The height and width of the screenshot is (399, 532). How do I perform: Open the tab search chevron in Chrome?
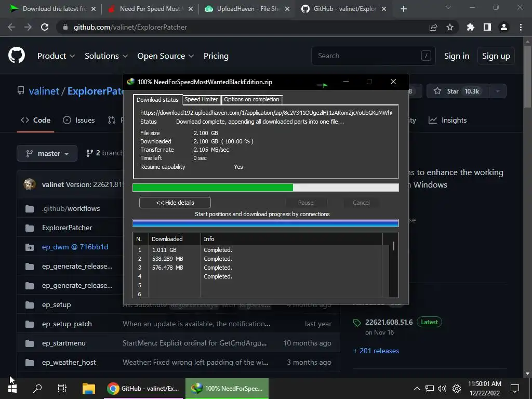(448, 7)
